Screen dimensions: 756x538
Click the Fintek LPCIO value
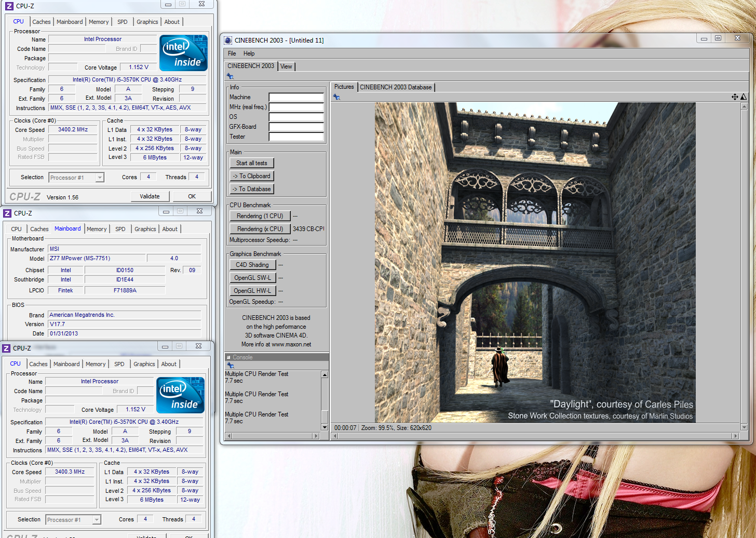(x=65, y=290)
